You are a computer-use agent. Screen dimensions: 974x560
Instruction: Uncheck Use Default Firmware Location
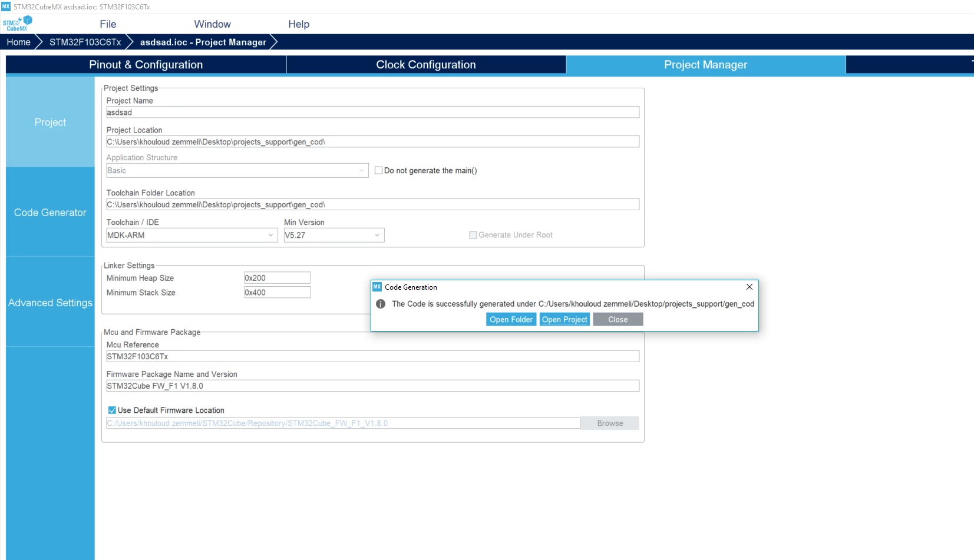pyautogui.click(x=112, y=410)
